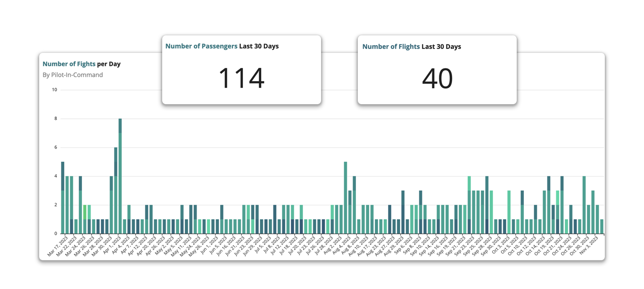Click the tallest chart bar reaching 8
The height and width of the screenshot is (289, 644).
[x=120, y=176]
